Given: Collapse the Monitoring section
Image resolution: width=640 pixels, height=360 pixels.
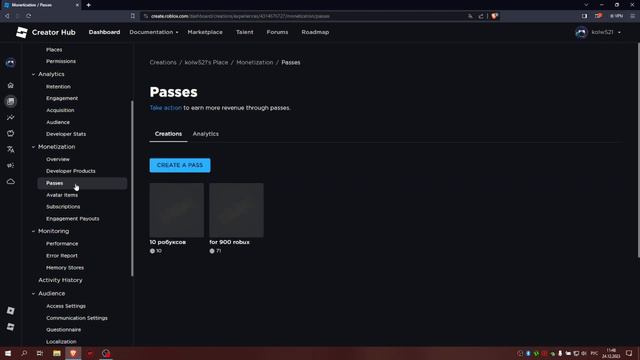Looking at the screenshot, I should 33,231.
